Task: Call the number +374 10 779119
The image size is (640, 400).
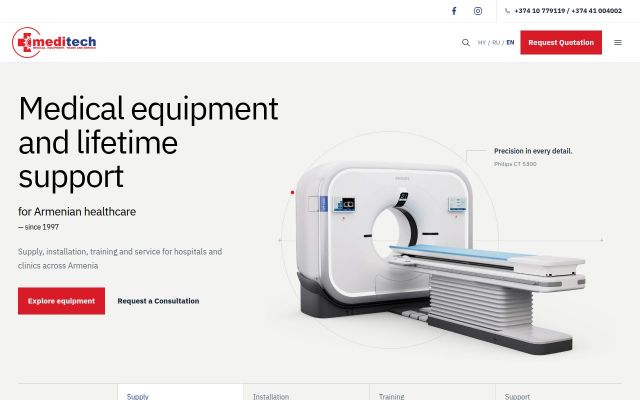Action: [540, 11]
